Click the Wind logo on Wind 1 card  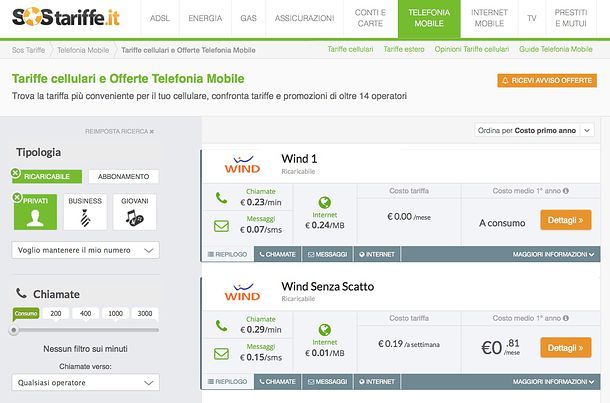click(x=242, y=165)
